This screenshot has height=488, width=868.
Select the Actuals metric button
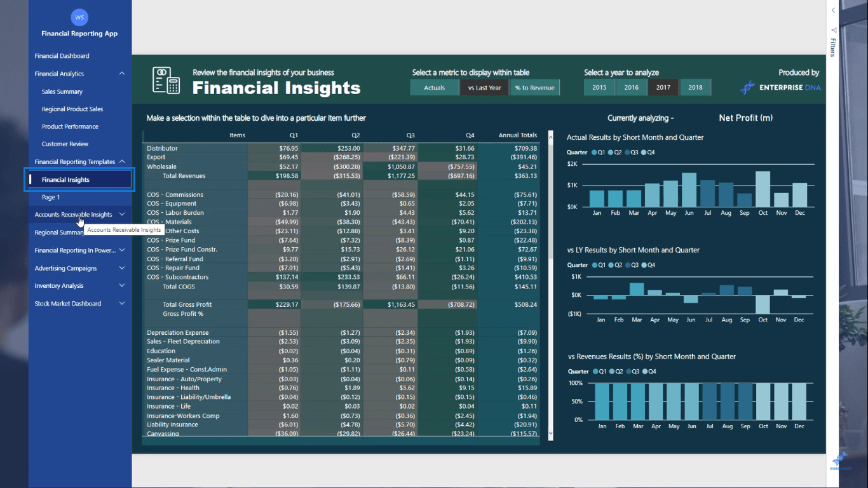[x=435, y=88]
